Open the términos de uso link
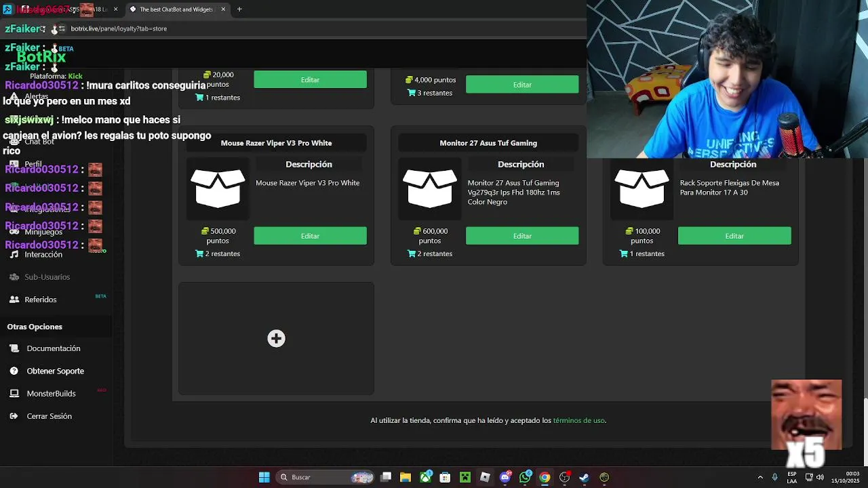The image size is (868, 488). [578, 420]
